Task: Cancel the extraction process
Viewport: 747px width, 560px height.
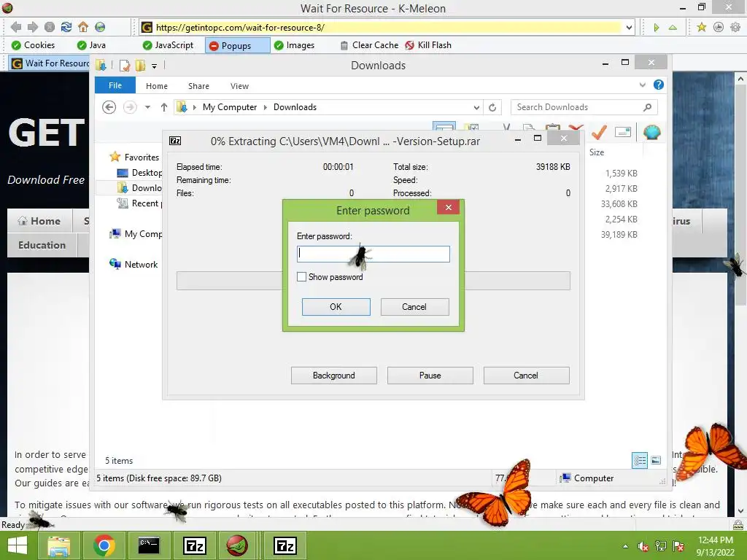Action: click(526, 376)
